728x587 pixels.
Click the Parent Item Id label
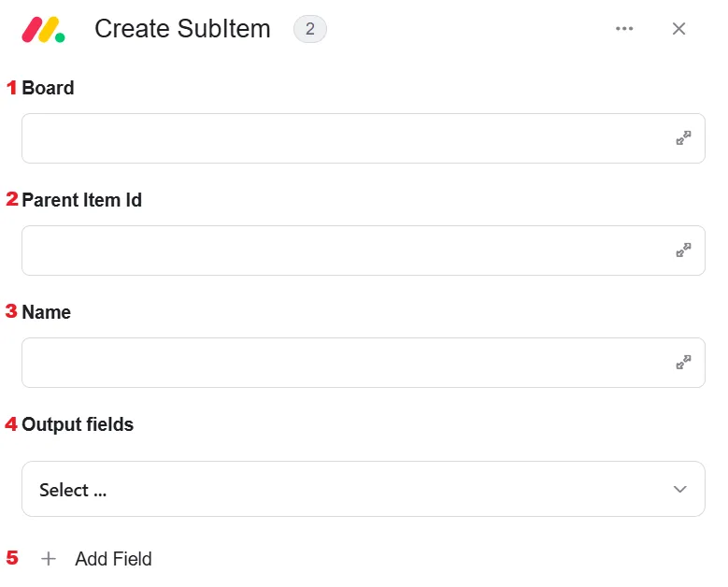[x=81, y=200]
